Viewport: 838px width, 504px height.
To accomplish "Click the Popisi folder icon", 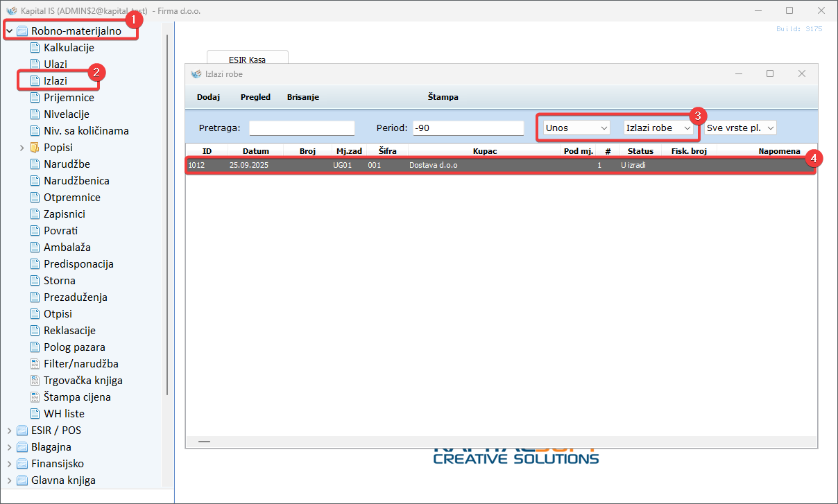I will coord(35,148).
